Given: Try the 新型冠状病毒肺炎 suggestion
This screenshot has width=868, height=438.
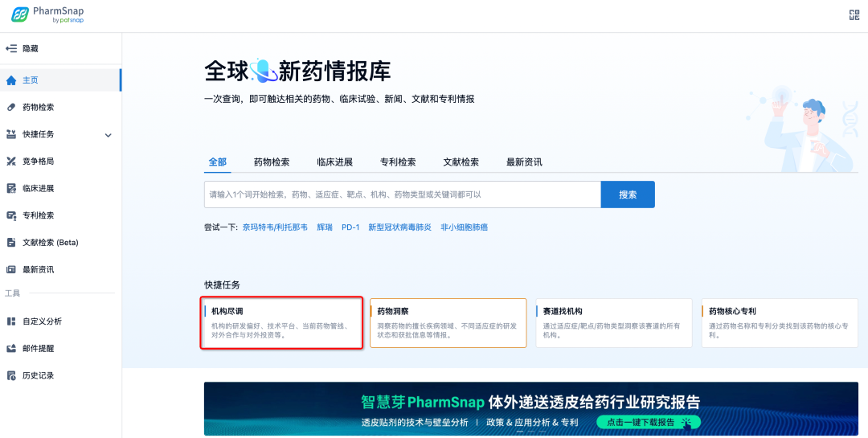Looking at the screenshot, I should (x=399, y=227).
